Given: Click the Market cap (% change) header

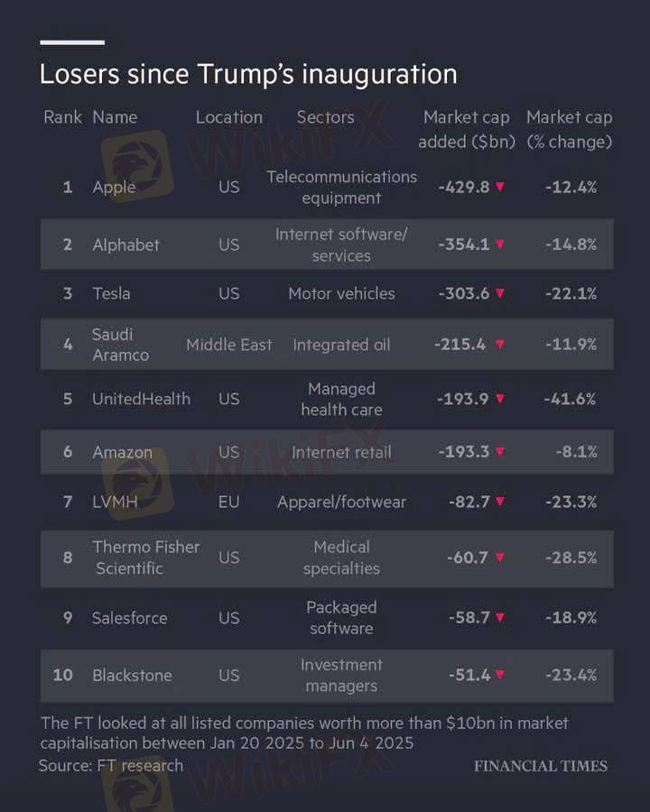Looking at the screenshot, I should [569, 129].
